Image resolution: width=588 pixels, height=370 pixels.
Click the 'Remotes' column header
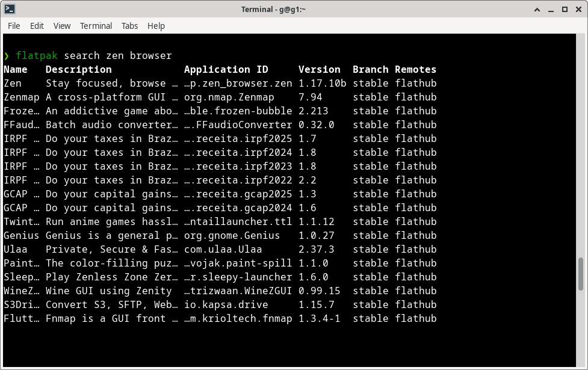tap(415, 69)
